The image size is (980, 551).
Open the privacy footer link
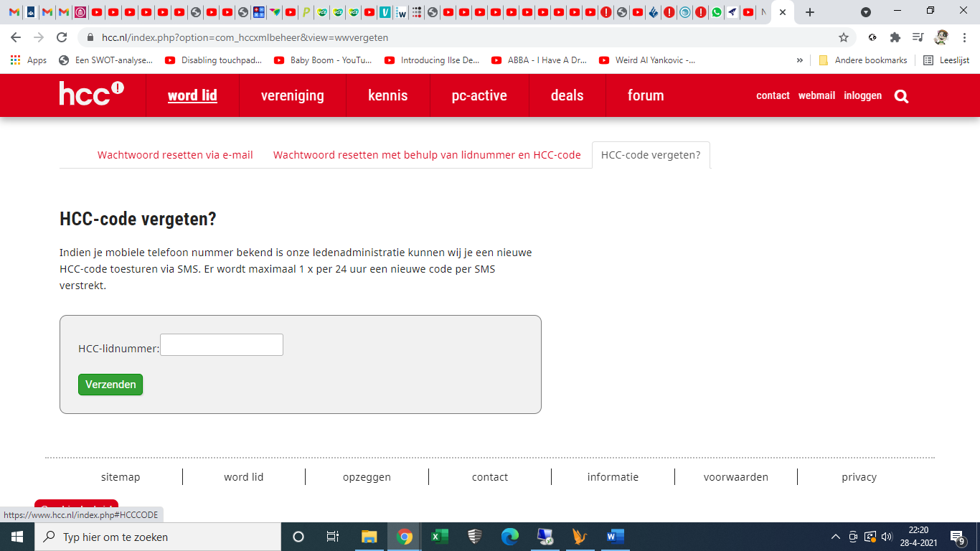[859, 477]
